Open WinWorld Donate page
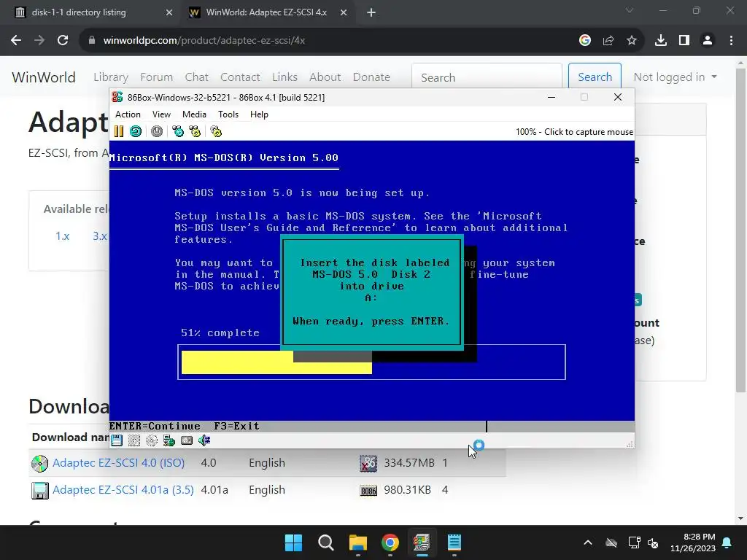Viewport: 747px width, 560px height. [371, 77]
